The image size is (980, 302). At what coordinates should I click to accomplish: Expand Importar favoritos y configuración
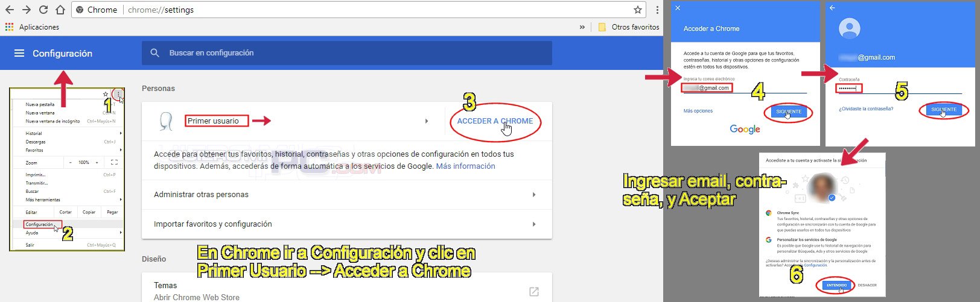pos(347,224)
